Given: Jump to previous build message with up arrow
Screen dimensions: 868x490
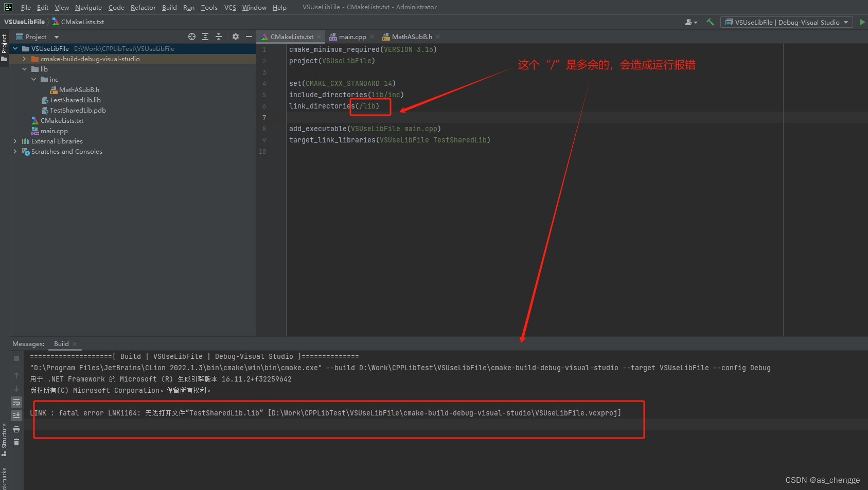Looking at the screenshot, I should (16, 374).
